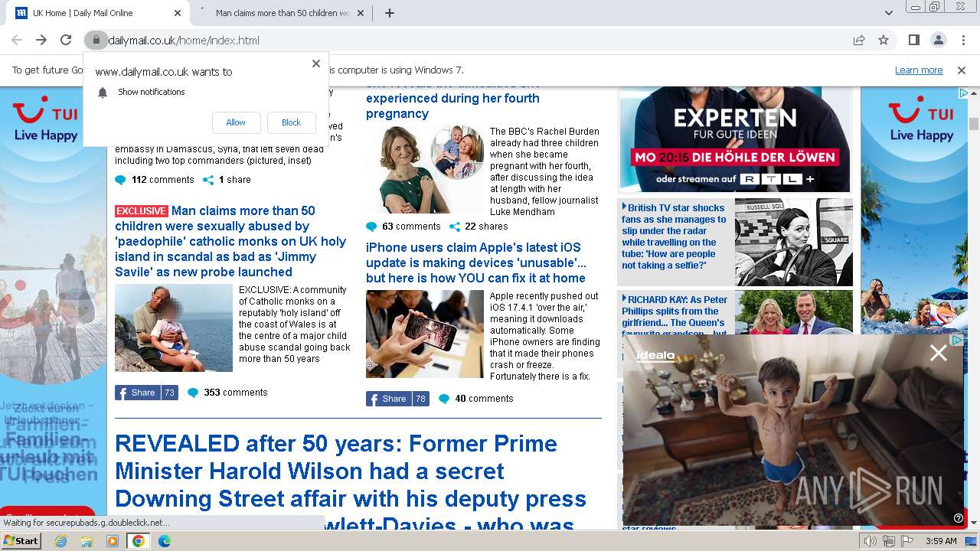Reload the Daily Mail page
This screenshot has width=980, height=551.
[66, 40]
